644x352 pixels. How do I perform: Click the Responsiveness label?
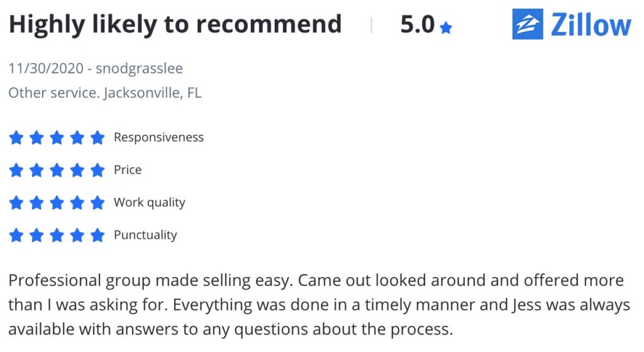pos(158,137)
